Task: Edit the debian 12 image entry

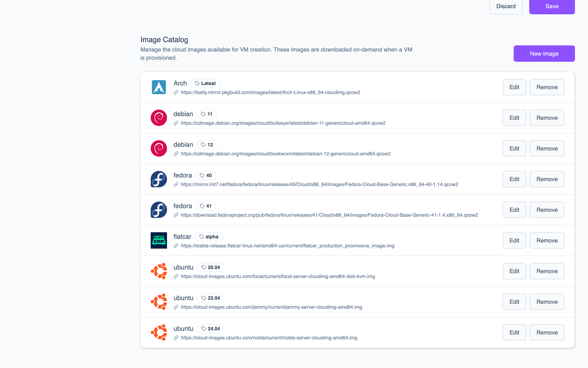Action: point(514,148)
